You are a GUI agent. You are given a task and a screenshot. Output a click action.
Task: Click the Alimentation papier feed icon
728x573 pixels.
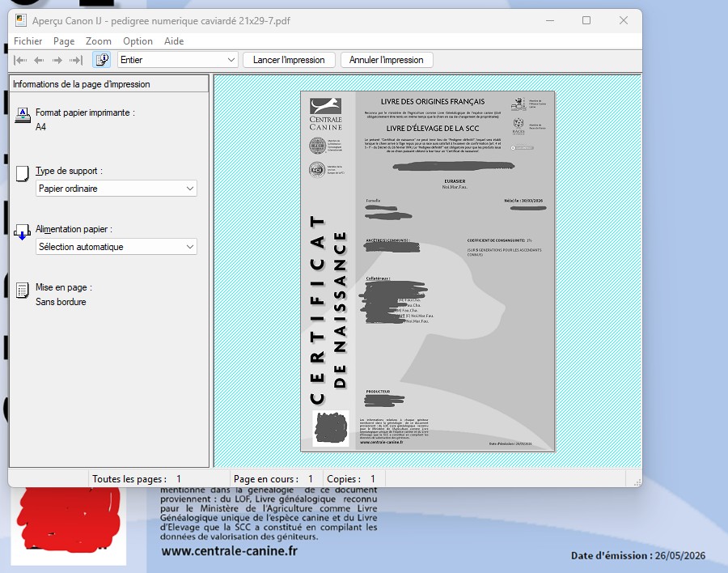tap(23, 232)
